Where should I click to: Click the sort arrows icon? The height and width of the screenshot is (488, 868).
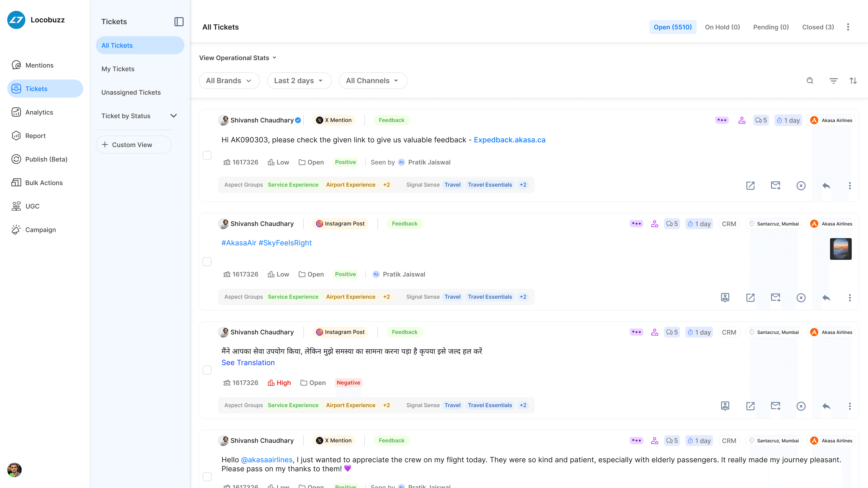click(x=853, y=81)
